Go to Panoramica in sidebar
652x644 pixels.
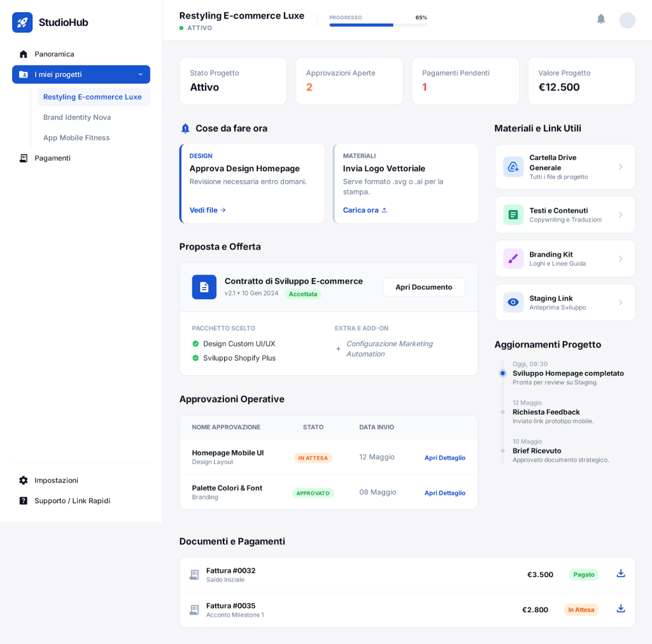pyautogui.click(x=54, y=54)
